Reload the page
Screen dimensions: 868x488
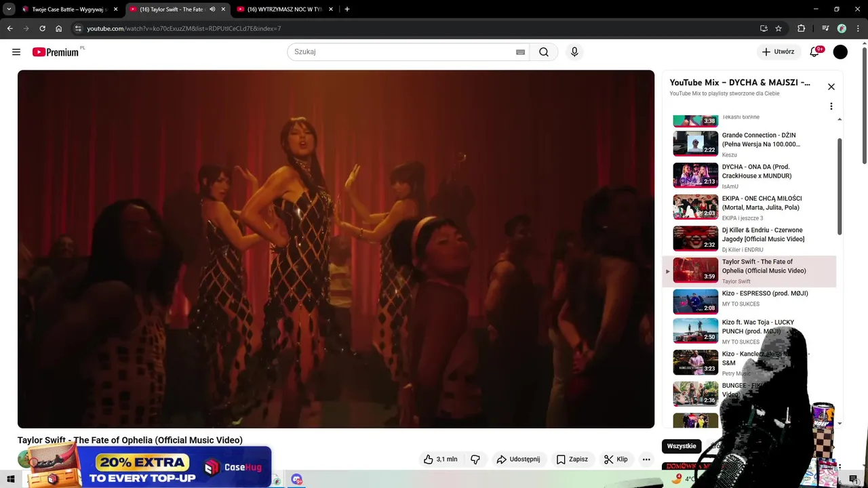pyautogui.click(x=42, y=28)
